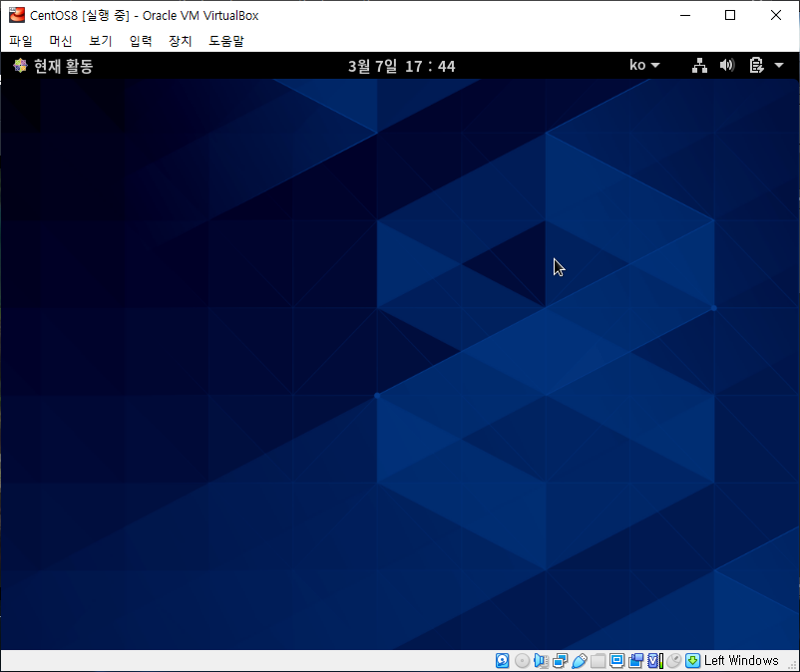The image size is (800, 672).
Task: Expand the ko input language dropdown
Action: point(644,65)
